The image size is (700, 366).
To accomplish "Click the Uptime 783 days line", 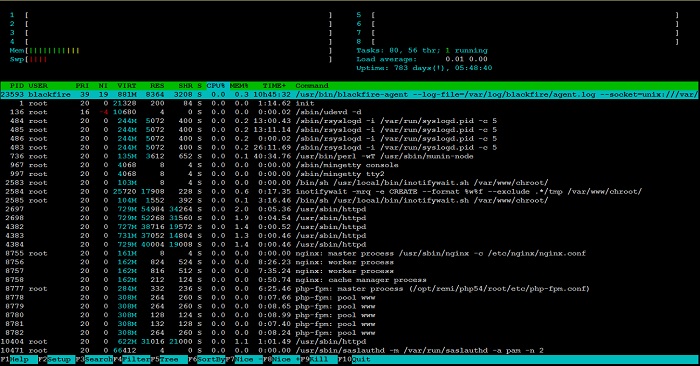I will click(424, 68).
